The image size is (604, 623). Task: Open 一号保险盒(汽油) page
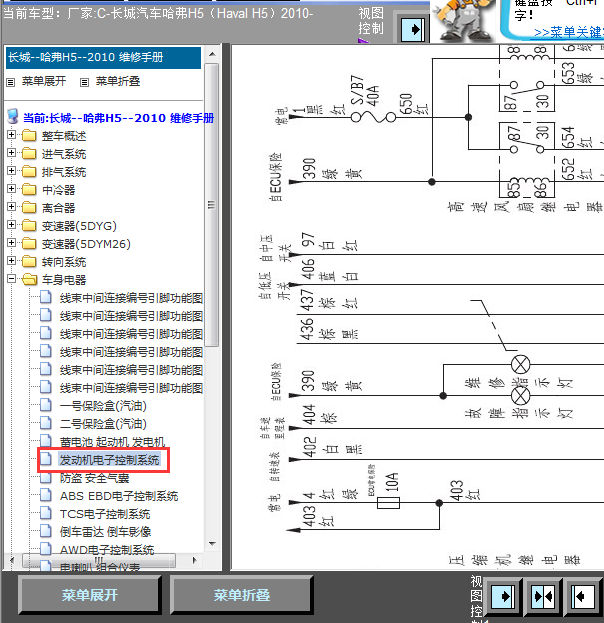point(103,406)
